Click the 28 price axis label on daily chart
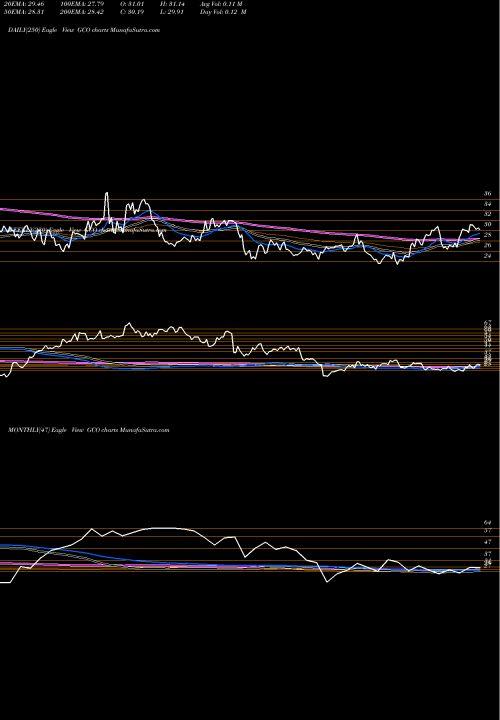Viewport: 500px width, 720px height. 488,235
